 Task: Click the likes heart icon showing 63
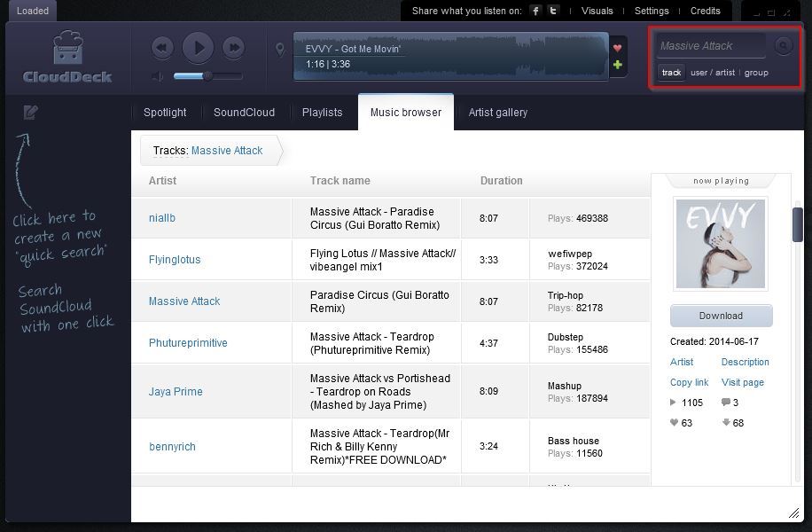(674, 422)
